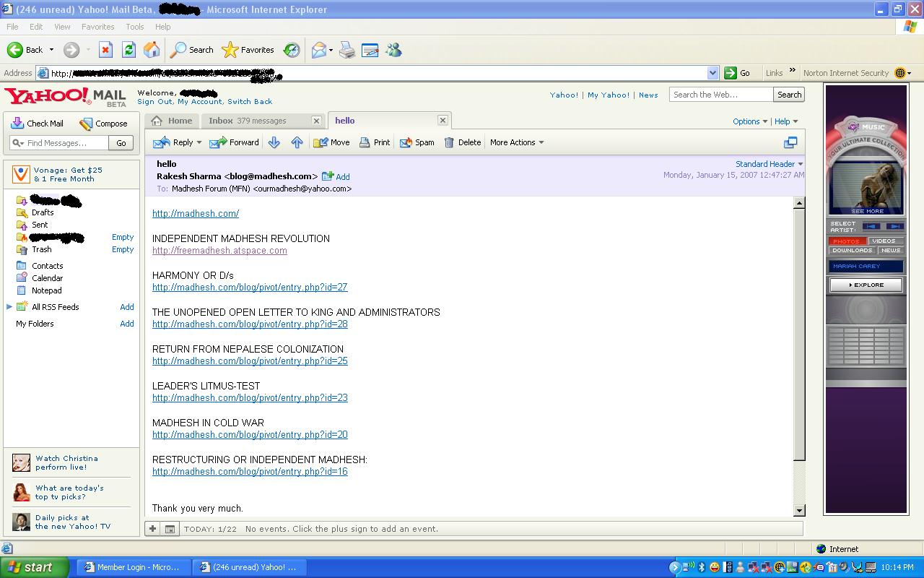Print the current email
The width and height of the screenshot is (924, 578).
tap(375, 142)
